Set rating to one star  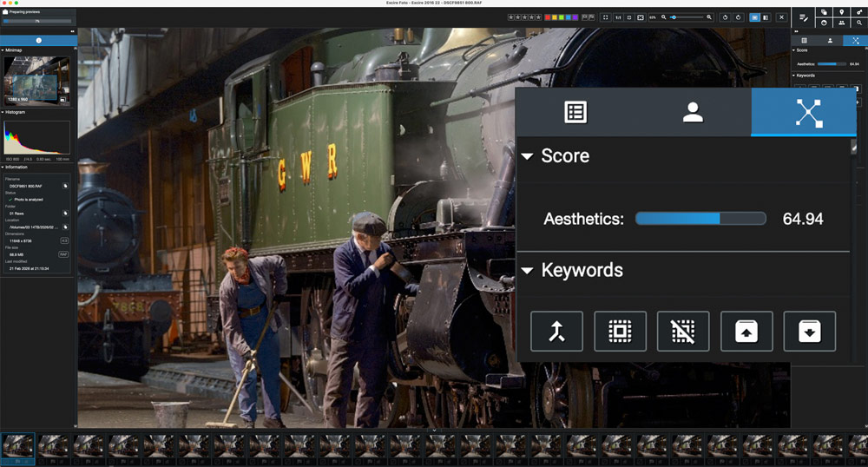pos(511,17)
